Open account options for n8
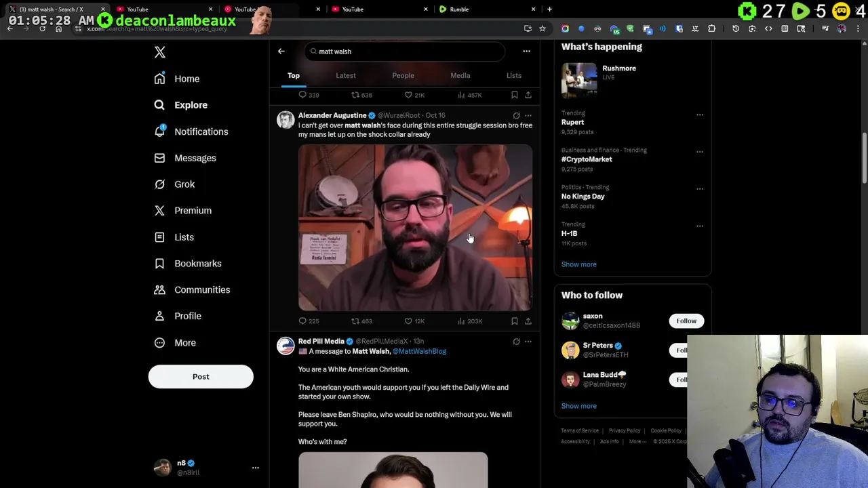 [256, 468]
